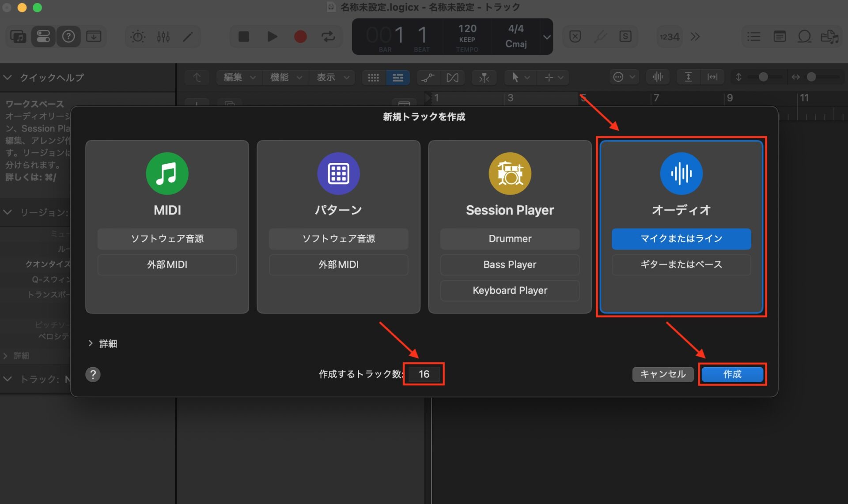Select the Bass Player option
Image resolution: width=848 pixels, height=504 pixels.
click(x=510, y=265)
